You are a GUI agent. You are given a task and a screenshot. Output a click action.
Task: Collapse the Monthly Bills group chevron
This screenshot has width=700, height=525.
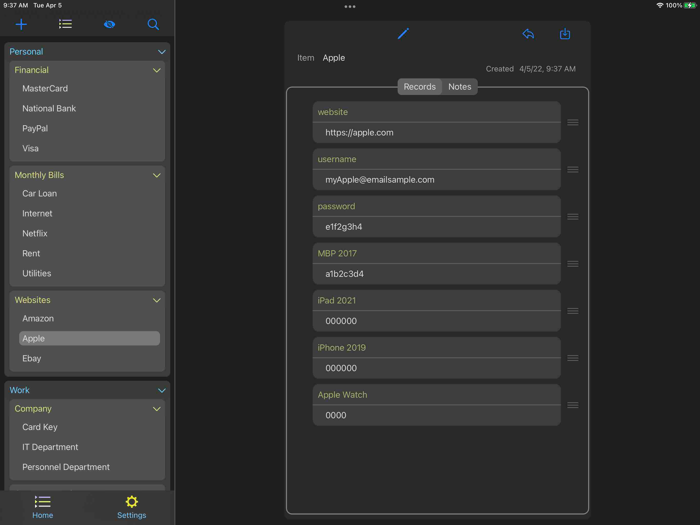[x=157, y=175]
